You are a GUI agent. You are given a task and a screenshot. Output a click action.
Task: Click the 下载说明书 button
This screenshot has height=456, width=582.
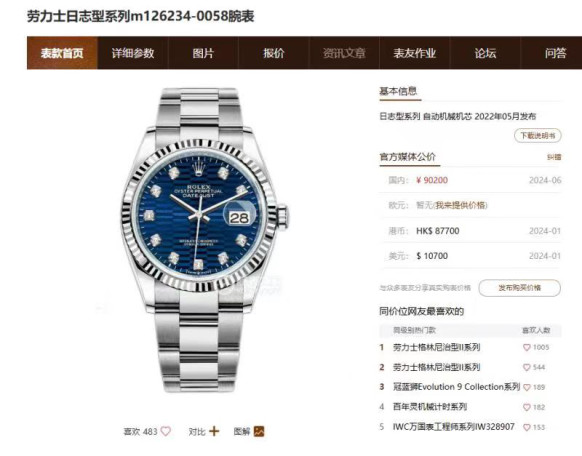click(x=537, y=135)
